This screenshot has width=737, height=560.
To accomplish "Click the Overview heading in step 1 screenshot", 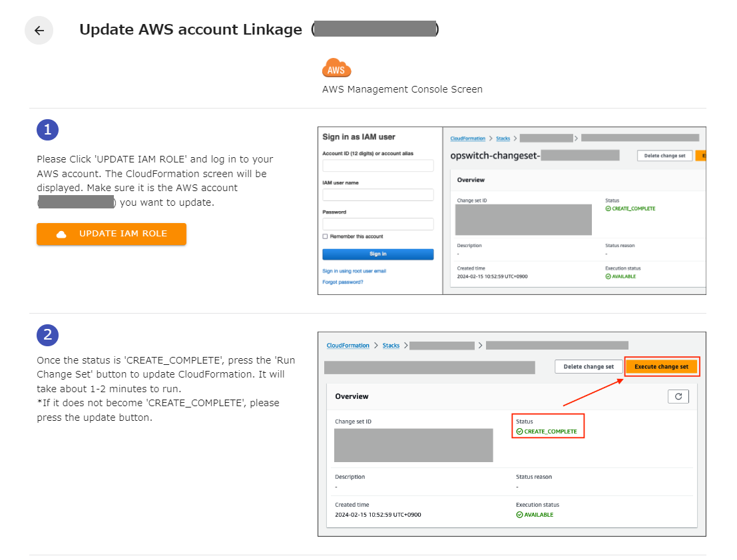I will [x=471, y=180].
